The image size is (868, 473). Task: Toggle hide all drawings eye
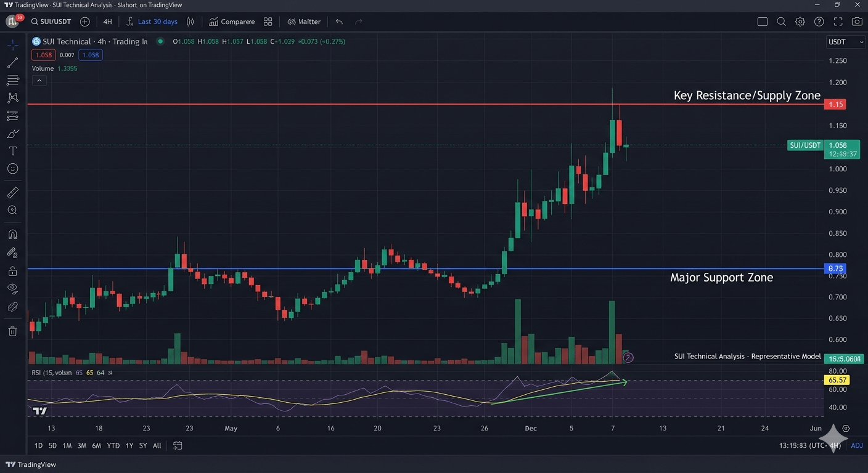pyautogui.click(x=12, y=288)
